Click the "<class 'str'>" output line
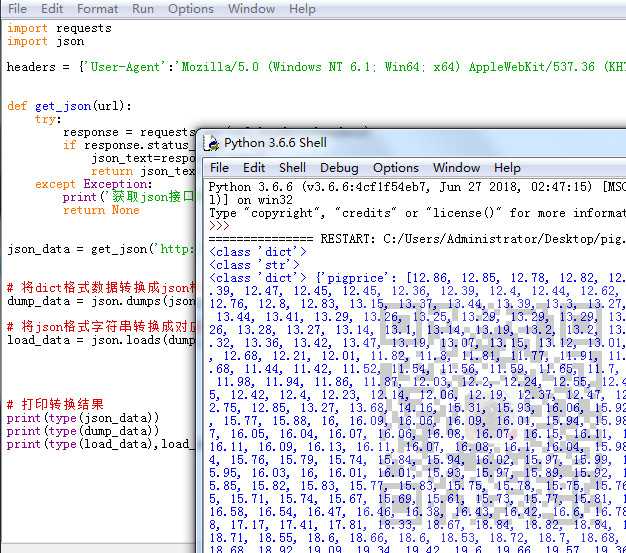This screenshot has height=553, width=626. tap(254, 265)
